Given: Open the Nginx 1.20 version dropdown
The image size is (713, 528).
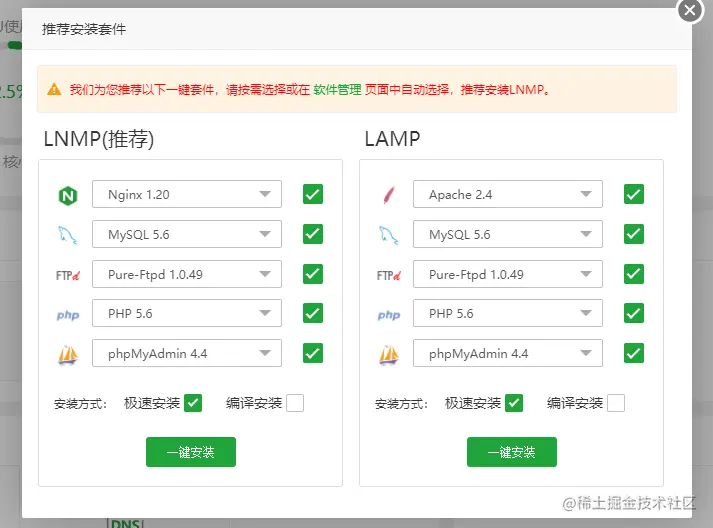Looking at the screenshot, I should click(x=187, y=194).
